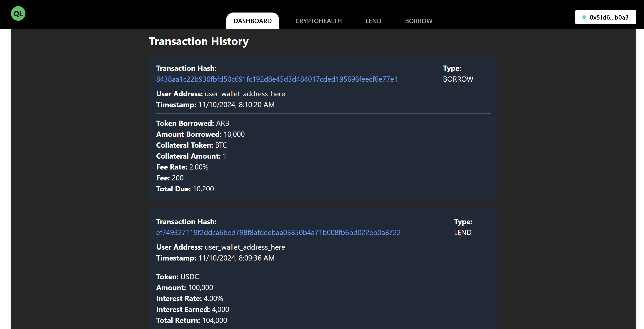Open the LEND transaction hash link ef749327...
Screen dimensions: 644x329
pyautogui.click(x=278, y=233)
